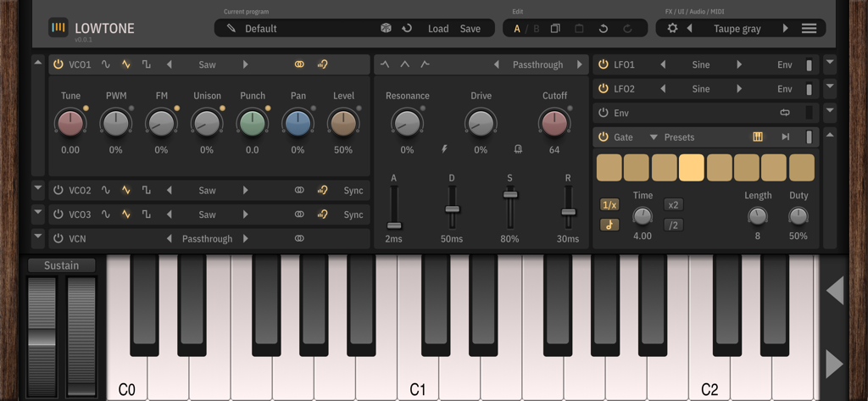Open the FX settings gear icon
Screen dimensions: 868x401
pyautogui.click(x=672, y=29)
